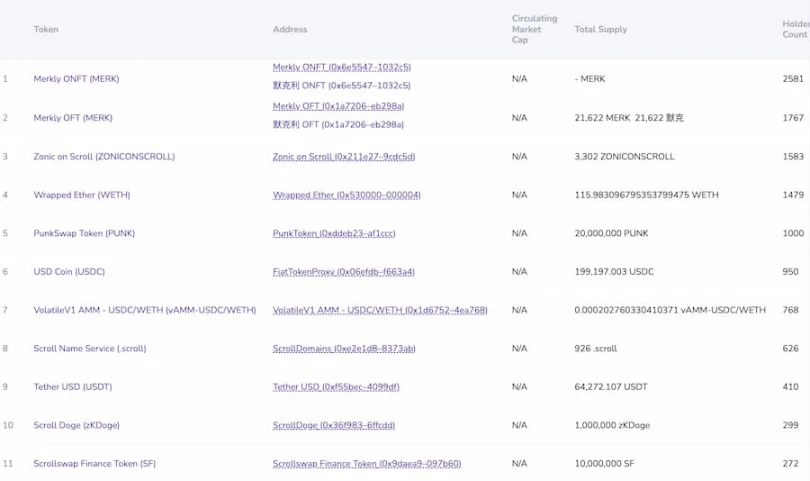Click the Total Supply column header
Image resolution: width=810 pixels, height=481 pixels.
coord(601,29)
